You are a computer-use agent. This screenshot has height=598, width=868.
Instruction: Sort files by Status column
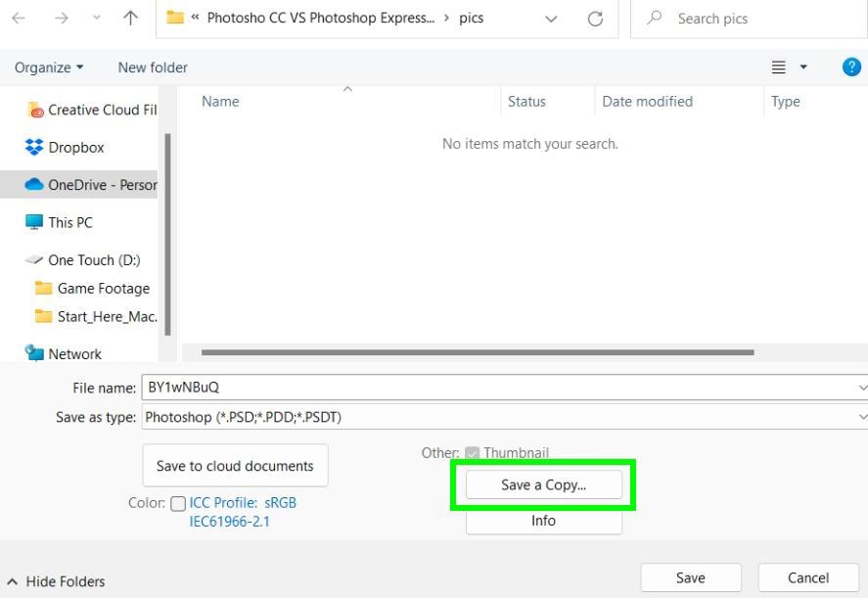(x=526, y=102)
